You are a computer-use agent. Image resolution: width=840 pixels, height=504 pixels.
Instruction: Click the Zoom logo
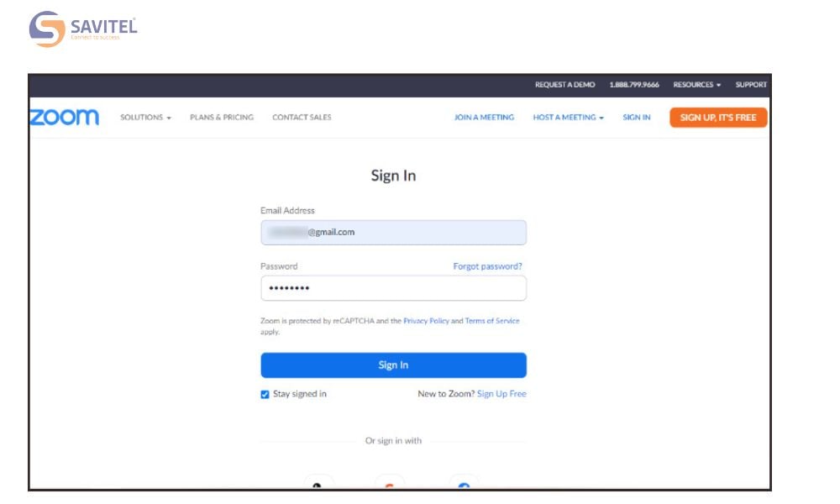coord(65,118)
